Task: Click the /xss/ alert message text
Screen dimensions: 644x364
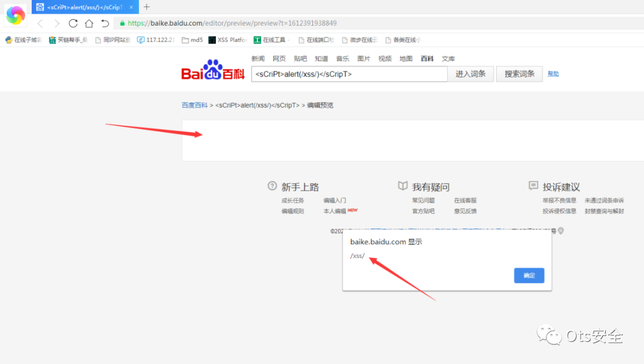Action: (357, 256)
